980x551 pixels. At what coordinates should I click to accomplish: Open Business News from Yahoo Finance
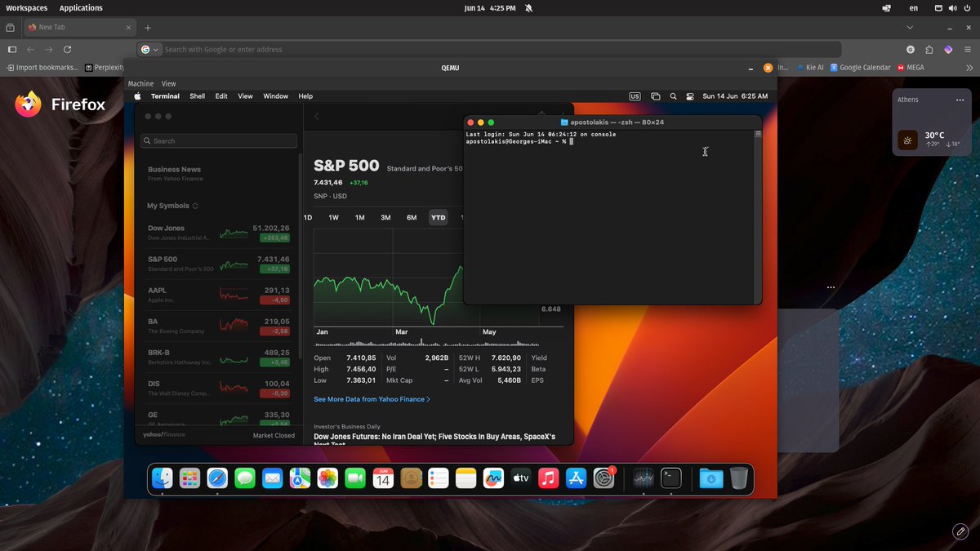[x=176, y=173]
